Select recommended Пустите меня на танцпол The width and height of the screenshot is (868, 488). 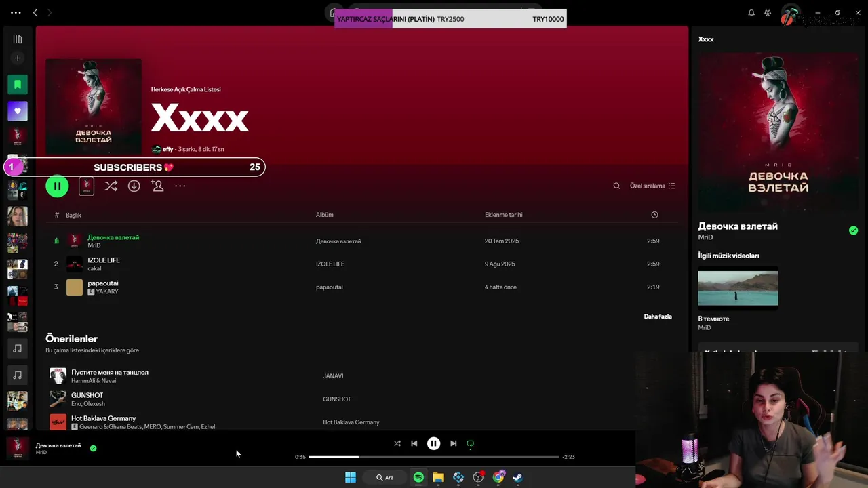pos(110,372)
